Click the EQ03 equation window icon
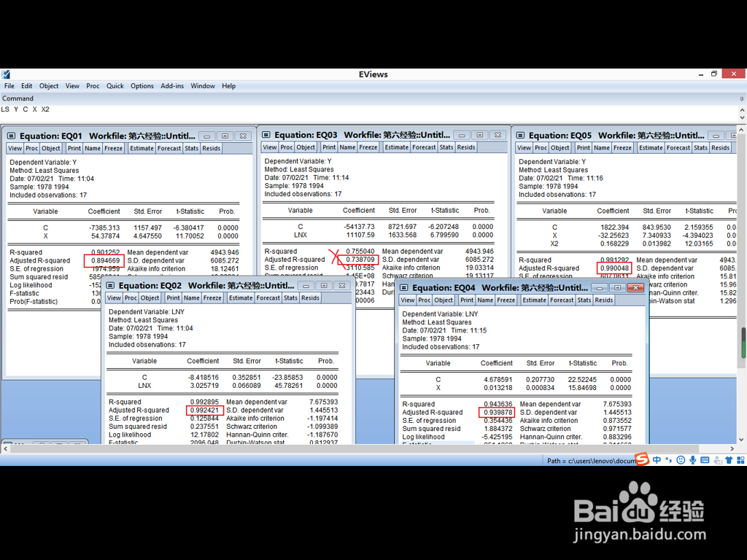The height and width of the screenshot is (560, 747). coord(266,135)
